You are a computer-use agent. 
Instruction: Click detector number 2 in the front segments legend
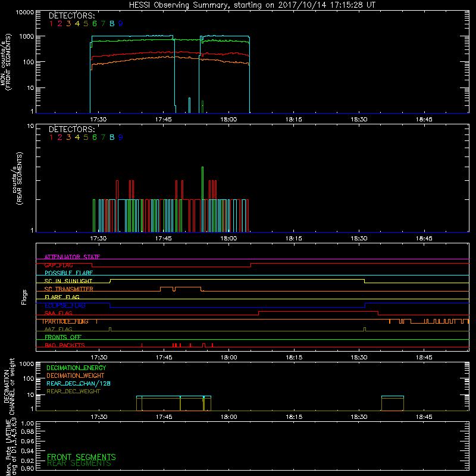60,24
